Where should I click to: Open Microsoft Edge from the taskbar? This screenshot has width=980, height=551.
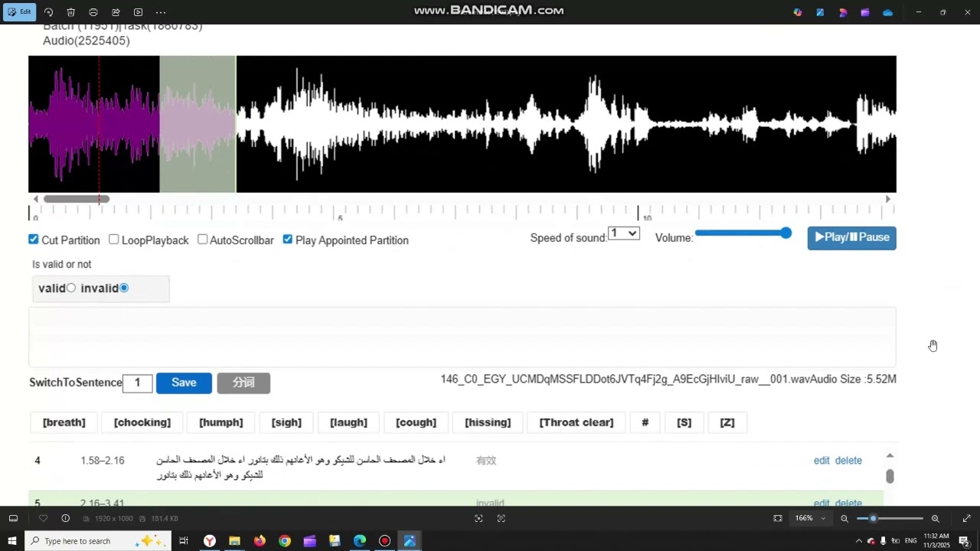pyautogui.click(x=360, y=541)
